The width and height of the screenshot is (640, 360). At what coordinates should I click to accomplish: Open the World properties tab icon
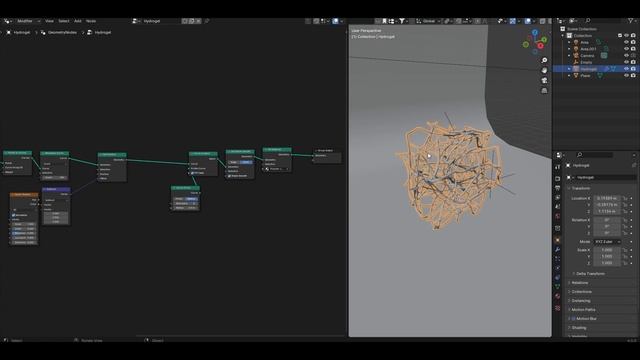pos(558,216)
